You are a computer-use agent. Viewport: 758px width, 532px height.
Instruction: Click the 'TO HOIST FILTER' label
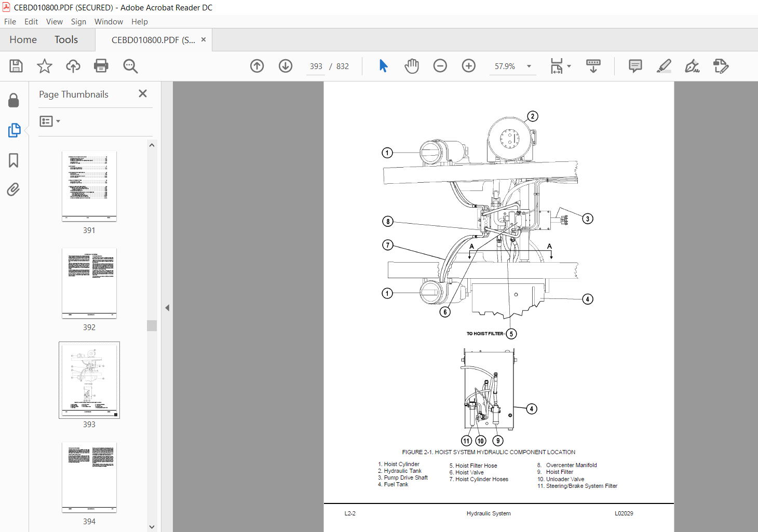click(x=485, y=334)
